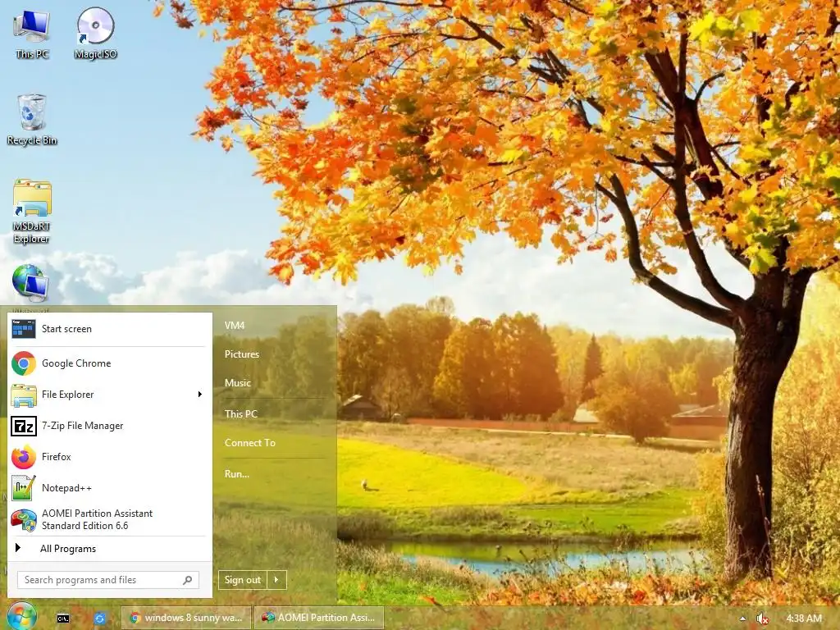Open Run... dialog from Start menu

[237, 474]
